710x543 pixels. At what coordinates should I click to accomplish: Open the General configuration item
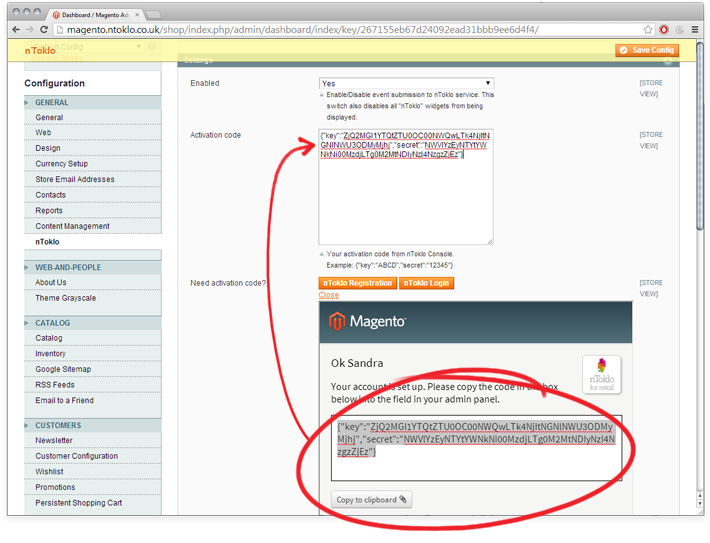(x=49, y=118)
